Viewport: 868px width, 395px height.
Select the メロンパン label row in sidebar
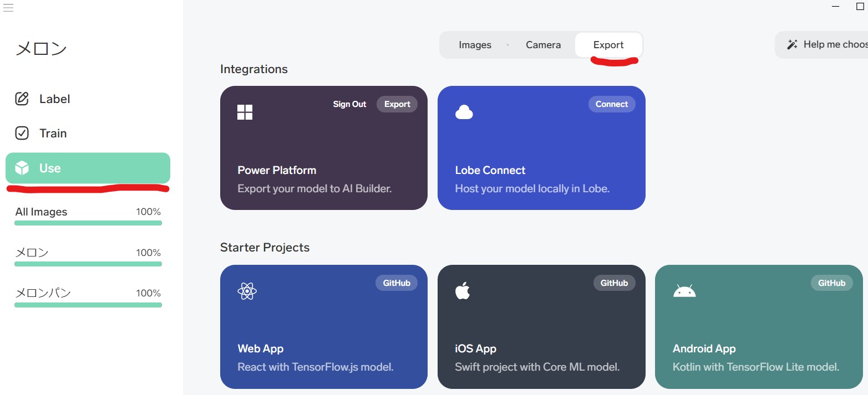tap(88, 297)
